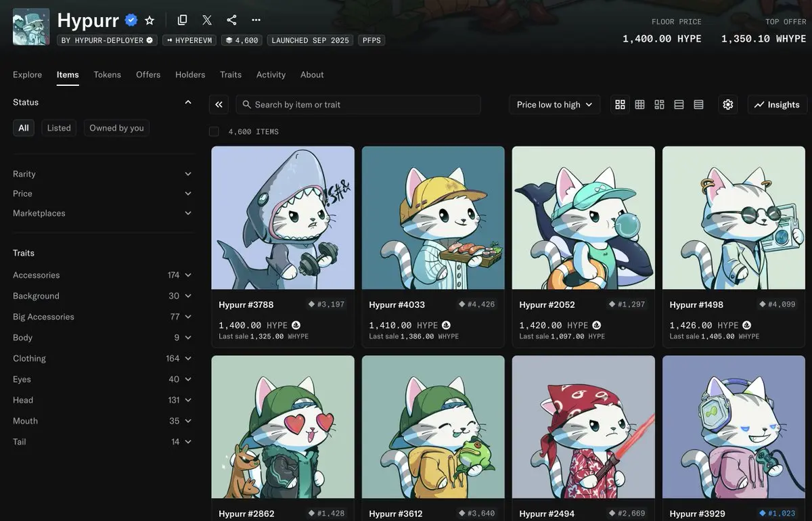Select the Listed status filter

(59, 128)
